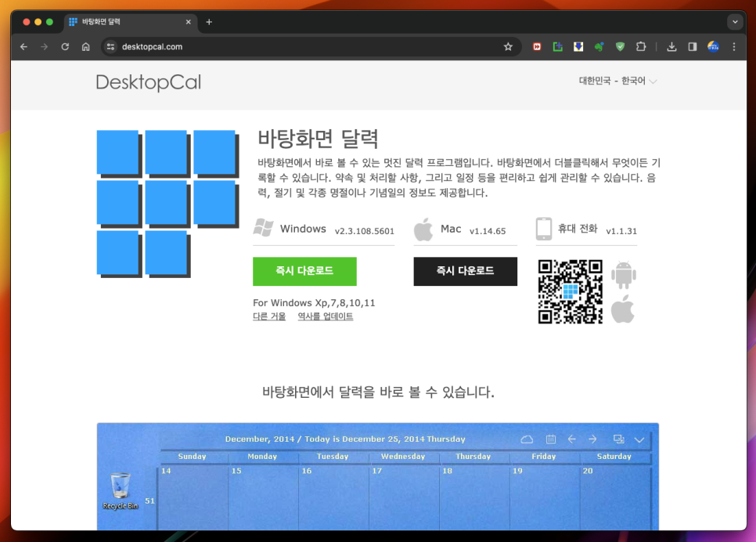This screenshot has height=542, width=756.
Task: Toggle the browser side panel
Action: 693,47
